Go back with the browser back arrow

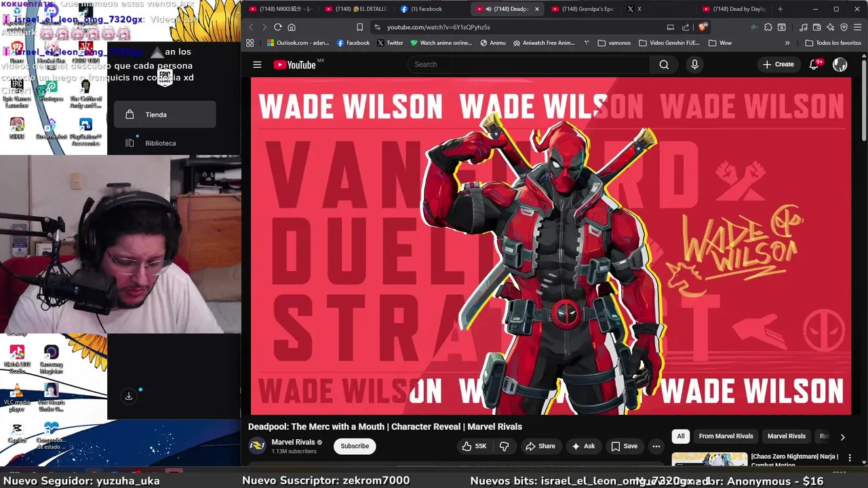pyautogui.click(x=251, y=27)
